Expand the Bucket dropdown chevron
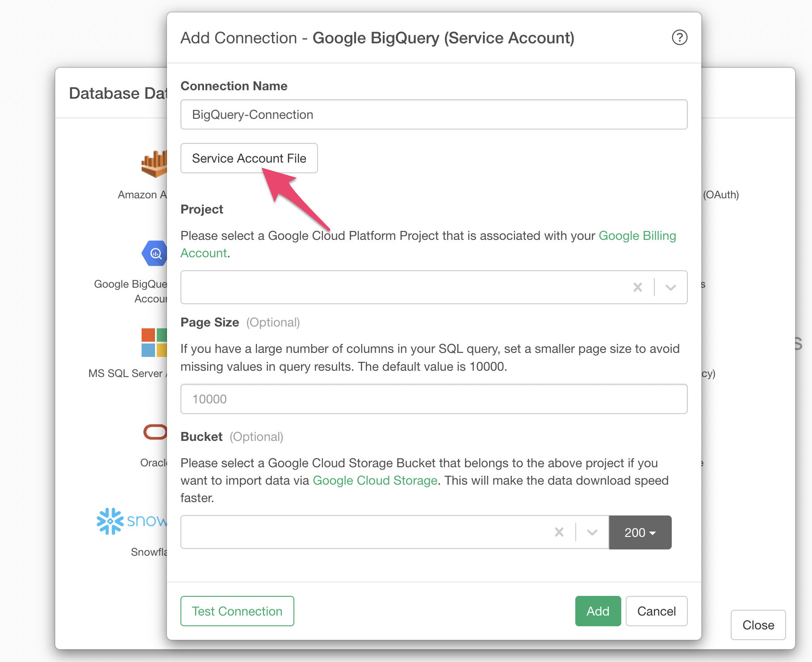Viewport: 812px width, 662px height. tap(592, 532)
